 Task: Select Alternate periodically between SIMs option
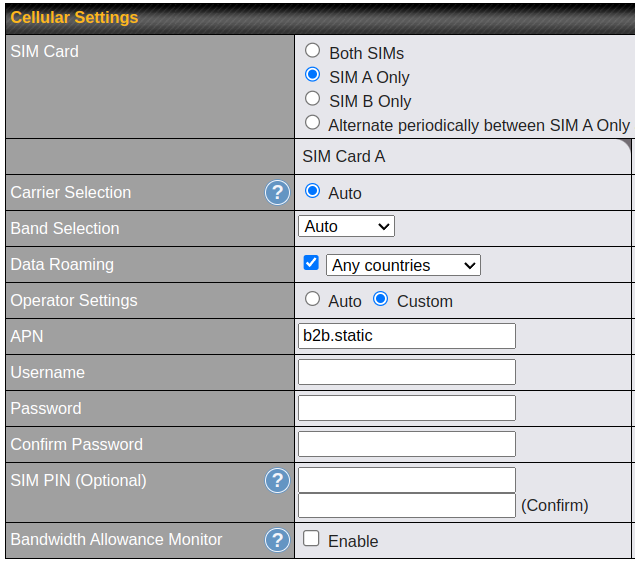[x=313, y=123]
